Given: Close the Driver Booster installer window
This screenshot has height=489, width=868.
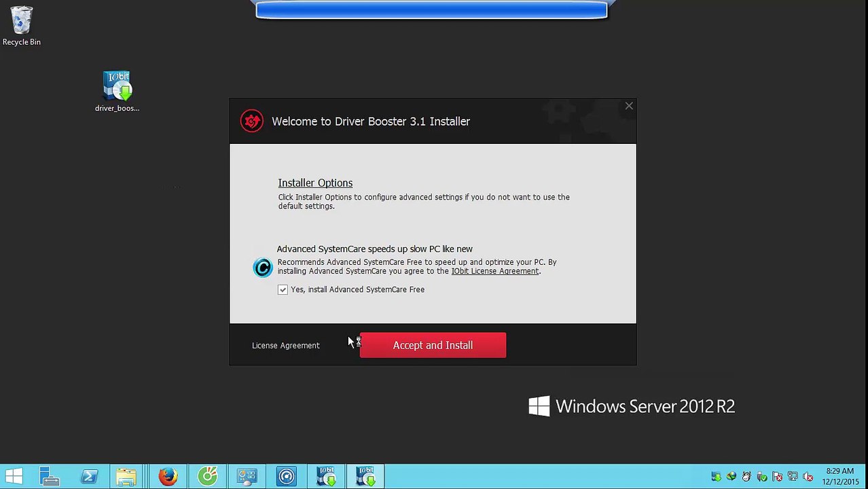Looking at the screenshot, I should coord(629,106).
